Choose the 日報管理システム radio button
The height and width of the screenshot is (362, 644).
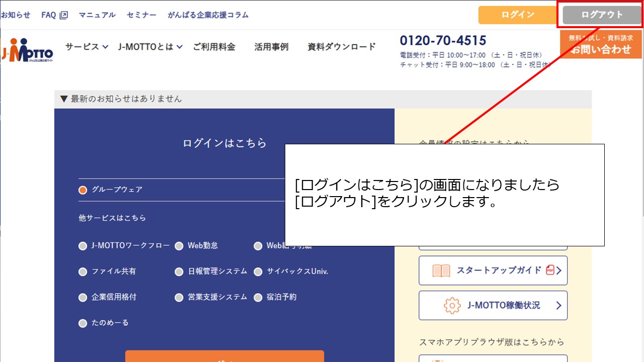point(179,272)
